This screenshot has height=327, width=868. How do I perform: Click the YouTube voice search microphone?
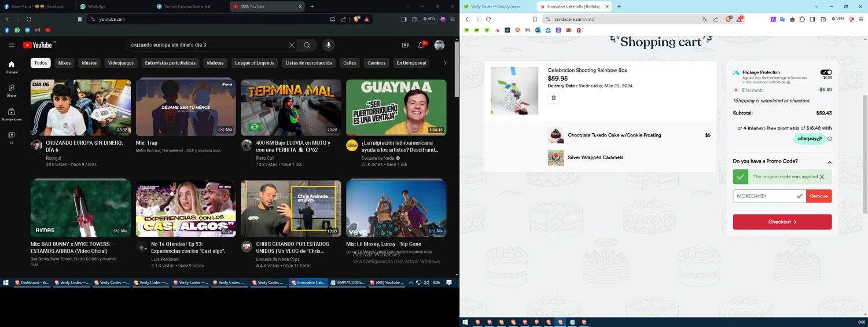tap(328, 45)
